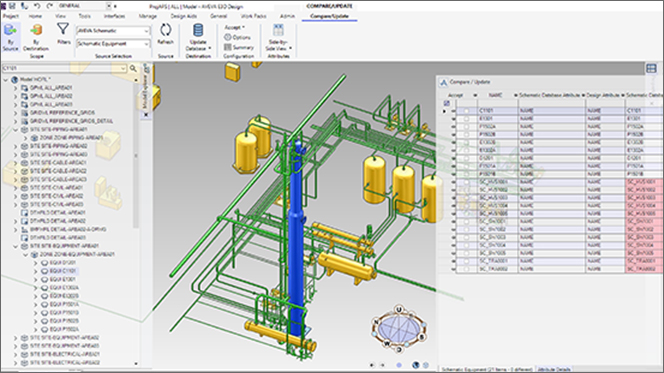664x373 pixels.
Task: Click the Summary grid icon
Action: 227,47
